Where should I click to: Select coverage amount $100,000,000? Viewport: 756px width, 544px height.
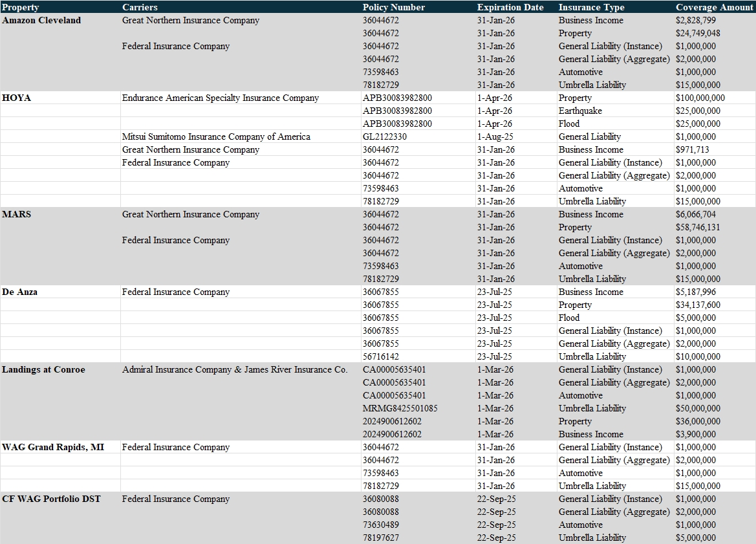700,98
